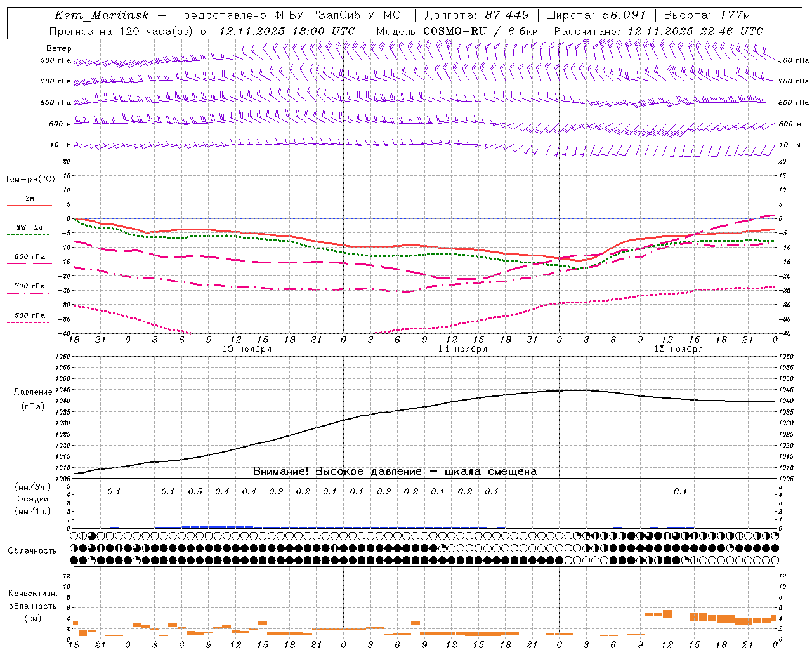Click the Рассчитано: 12.11.2025 22:46 UTC timestamp
Image resolution: width=812 pixels, height=650 pixels.
[x=658, y=31]
